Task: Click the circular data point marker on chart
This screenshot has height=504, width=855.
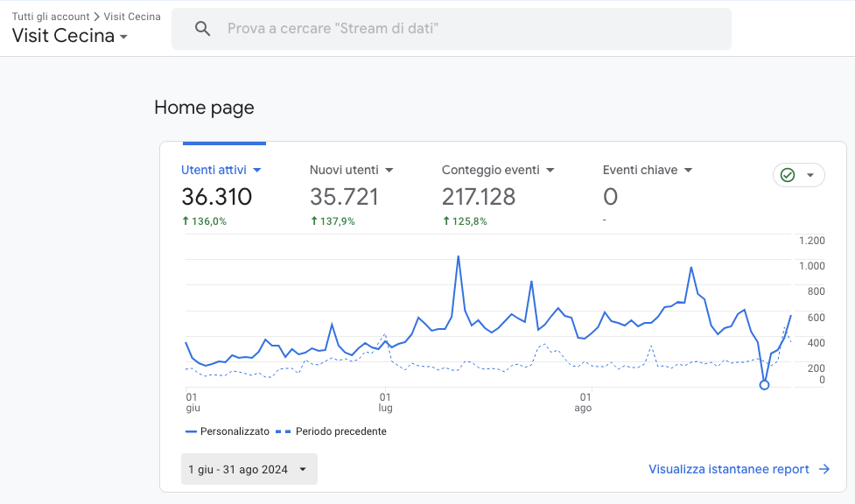Action: 765,385
